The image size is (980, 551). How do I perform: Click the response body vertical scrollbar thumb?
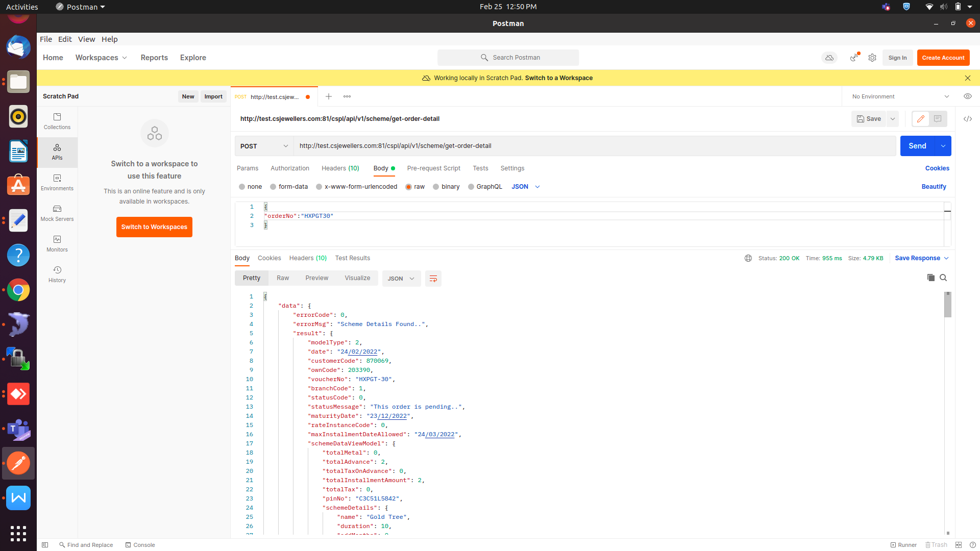tap(948, 305)
